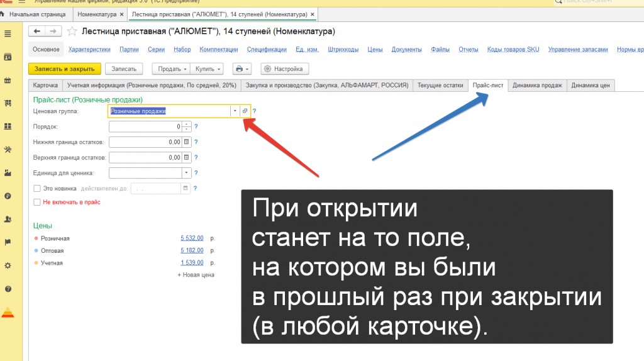Viewport: 644px width, 361px height.
Task: Open the Settings gear icon in sidebar
Action: pos(8,266)
